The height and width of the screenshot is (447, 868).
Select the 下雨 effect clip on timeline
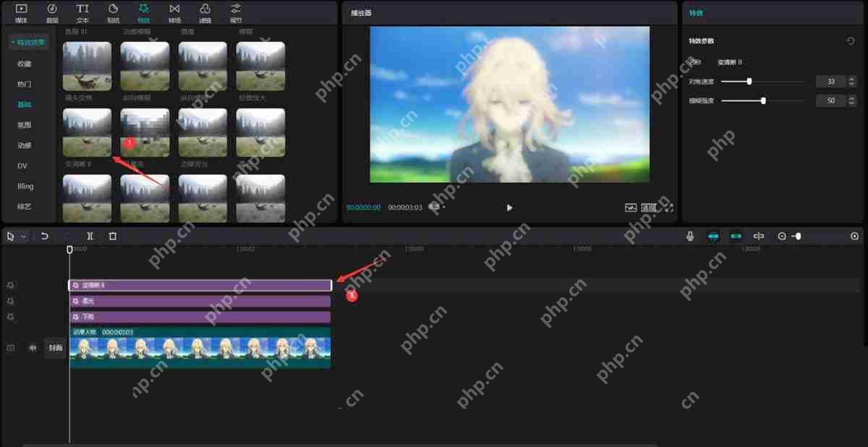[200, 317]
